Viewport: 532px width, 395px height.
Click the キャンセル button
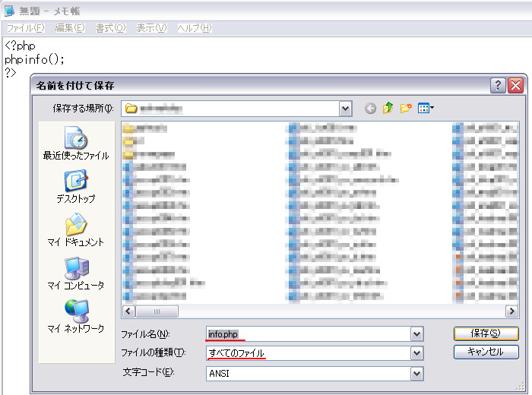(x=486, y=352)
